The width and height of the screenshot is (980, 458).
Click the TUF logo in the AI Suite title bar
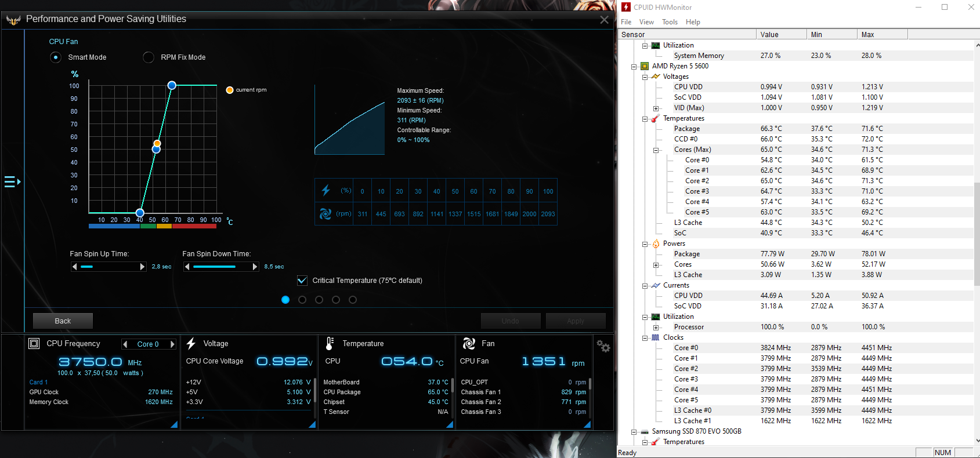click(x=13, y=20)
